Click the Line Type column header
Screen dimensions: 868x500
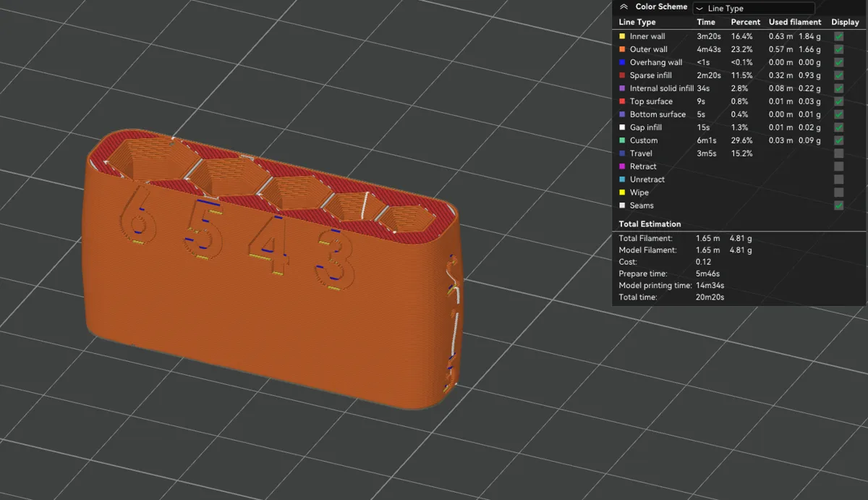tap(637, 22)
